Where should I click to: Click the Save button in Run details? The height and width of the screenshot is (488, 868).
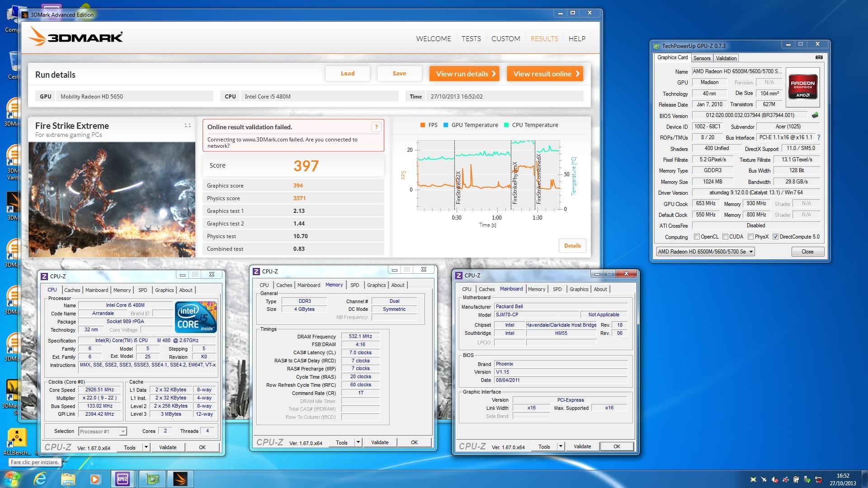click(x=399, y=74)
